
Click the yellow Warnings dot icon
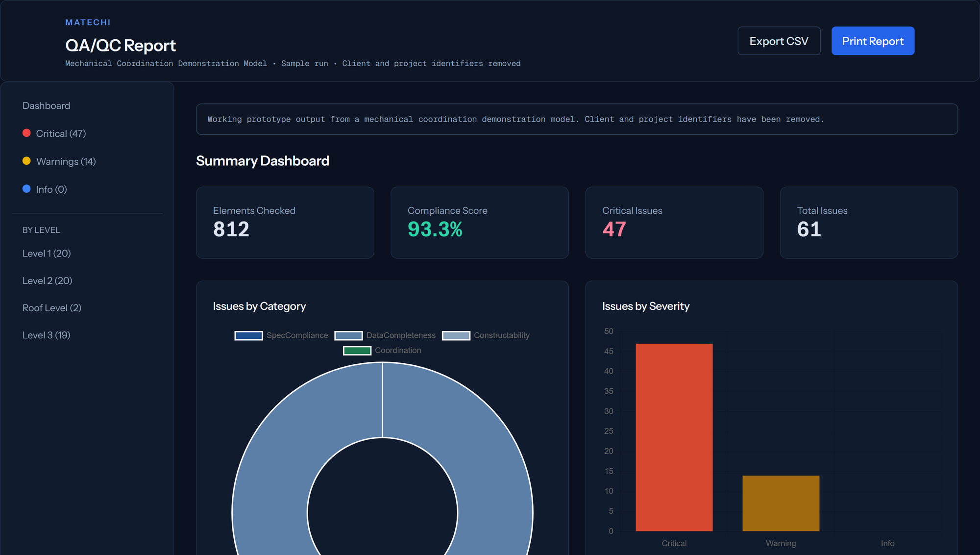pos(26,161)
